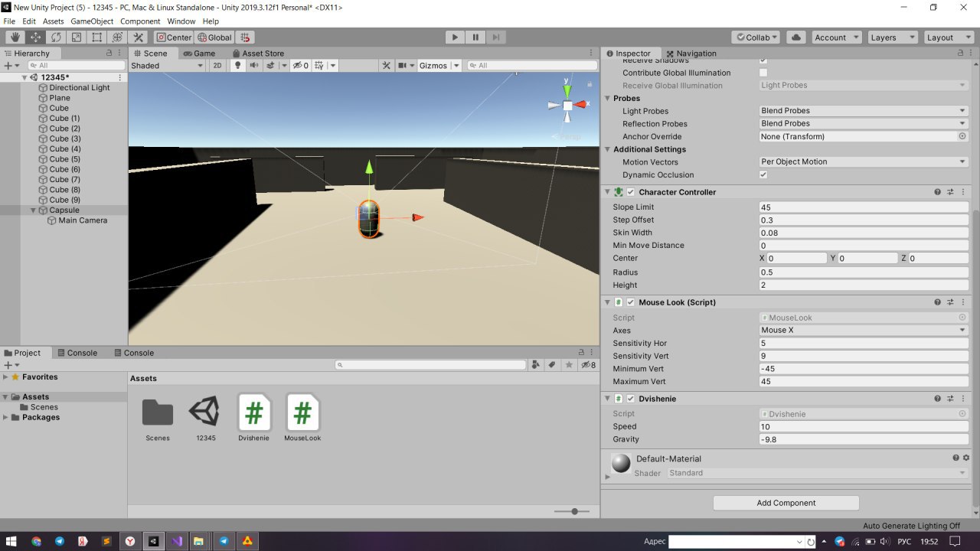This screenshot has height=551, width=980.
Task: Open the Scene camera settings icon
Action: 402,65
